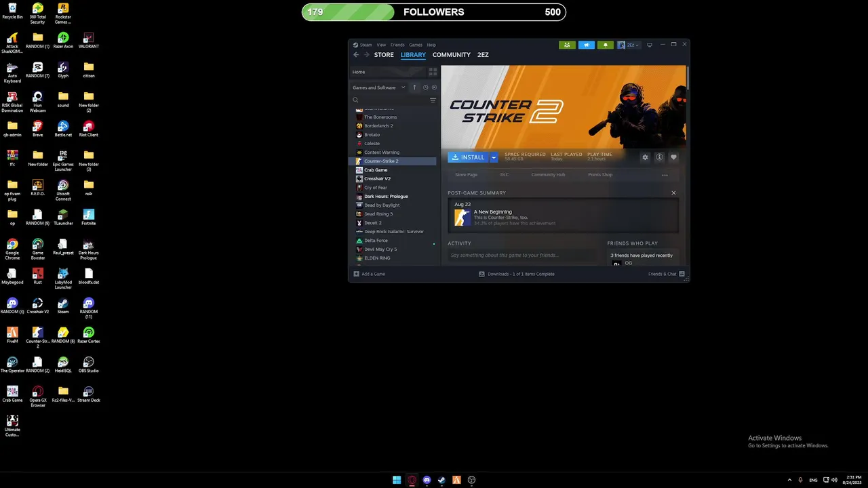Go forward with the Steam forward arrow
Screen dimensions: 868x488
(x=367, y=55)
